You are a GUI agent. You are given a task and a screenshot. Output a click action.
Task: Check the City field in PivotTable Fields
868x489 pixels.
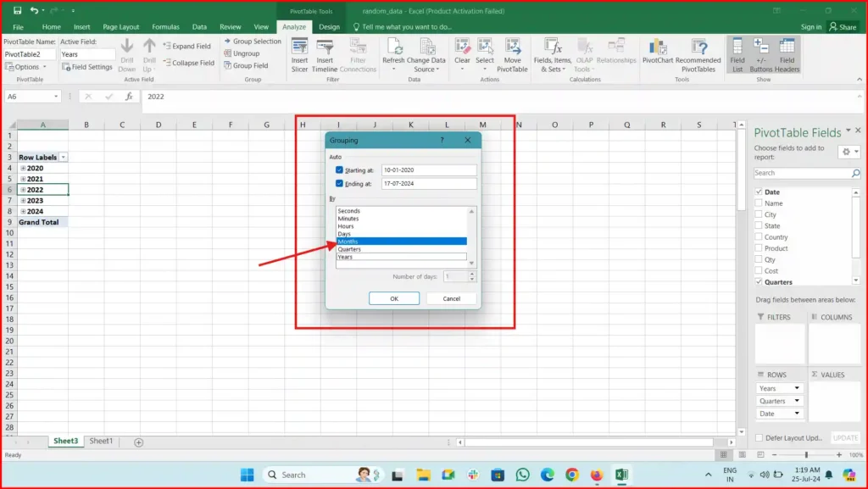760,214
